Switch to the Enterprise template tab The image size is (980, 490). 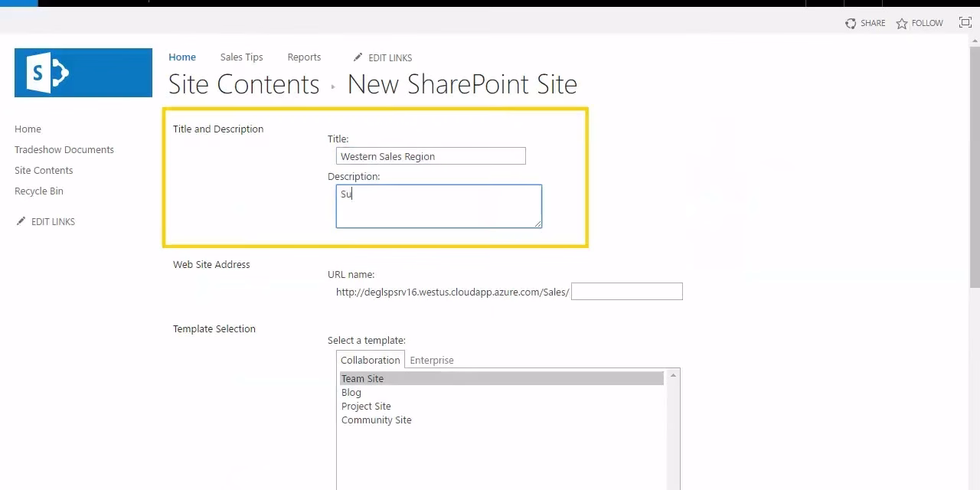[432, 360]
